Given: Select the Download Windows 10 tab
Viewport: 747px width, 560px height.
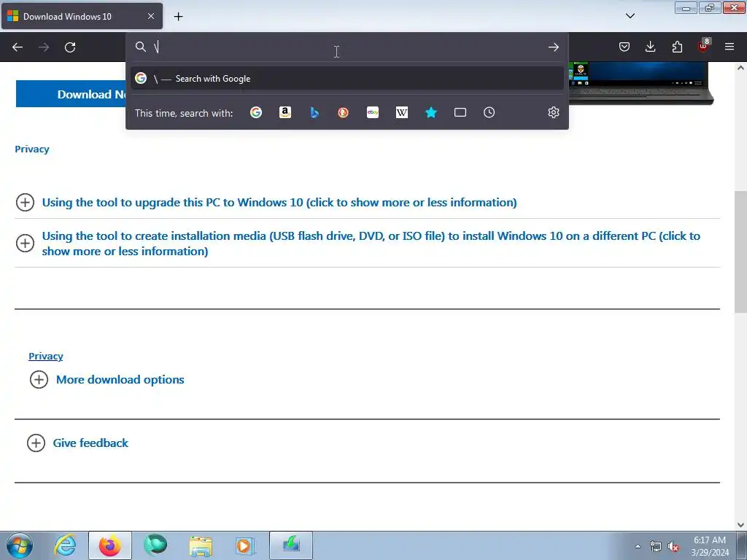Looking at the screenshot, I should click(x=82, y=16).
